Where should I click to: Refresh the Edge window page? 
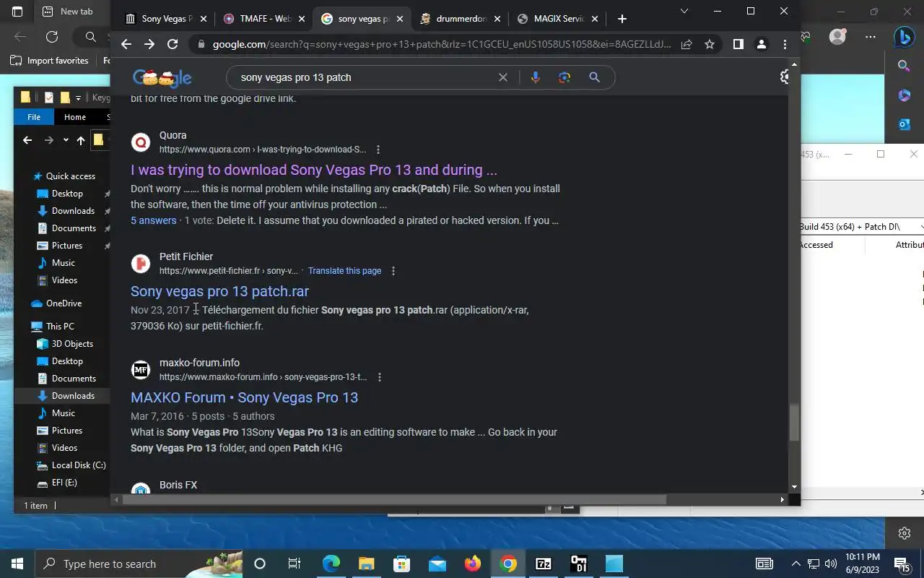tap(52, 37)
